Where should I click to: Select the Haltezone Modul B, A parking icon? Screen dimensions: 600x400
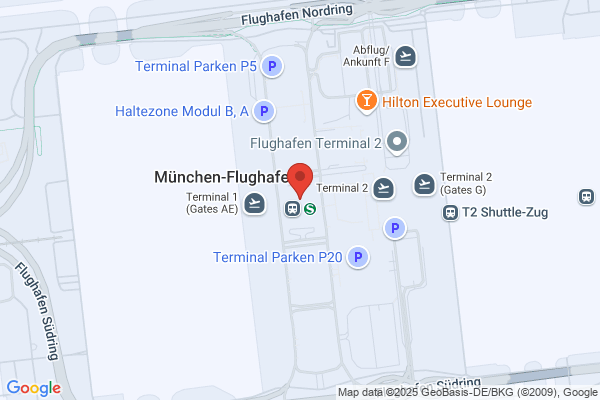pyautogui.click(x=264, y=111)
